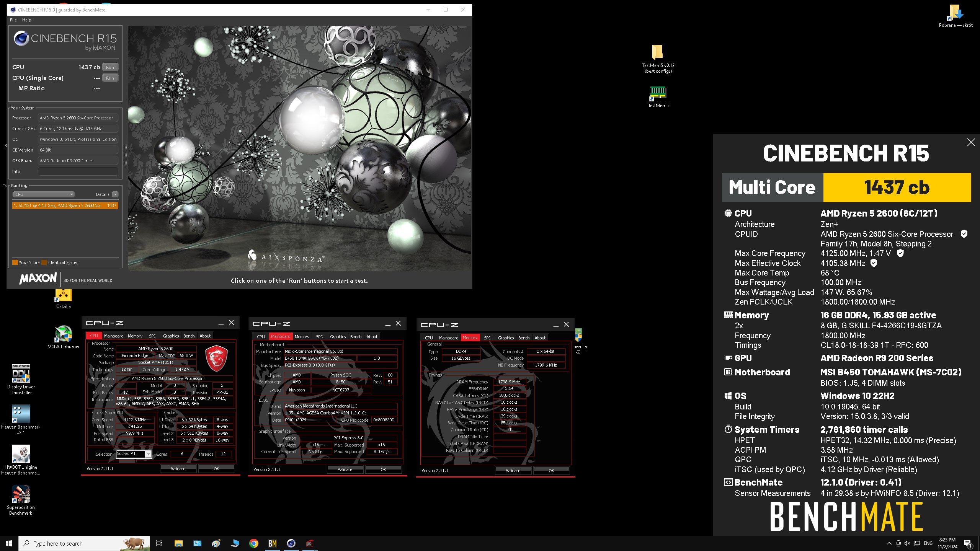Screen dimensions: 980x551
Task: Open the Cinebench Help menu
Action: [x=26, y=20]
